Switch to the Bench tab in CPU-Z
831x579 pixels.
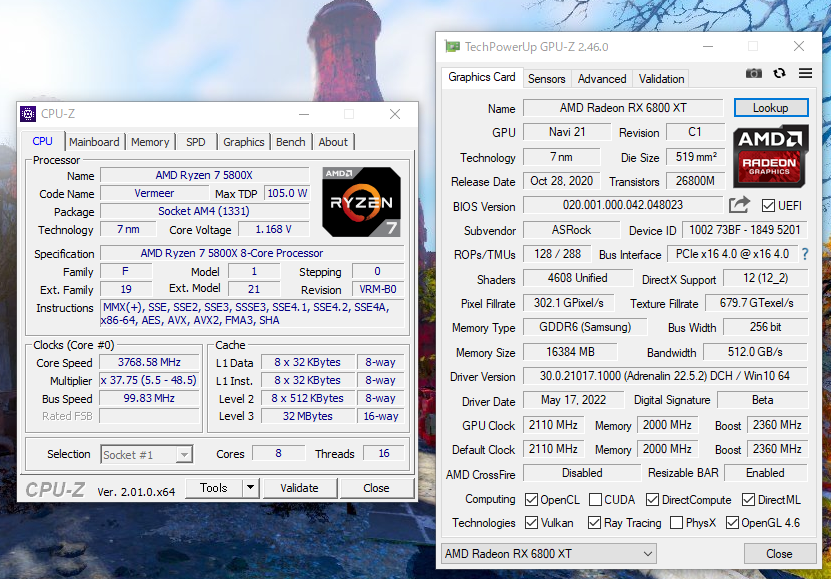(x=290, y=142)
